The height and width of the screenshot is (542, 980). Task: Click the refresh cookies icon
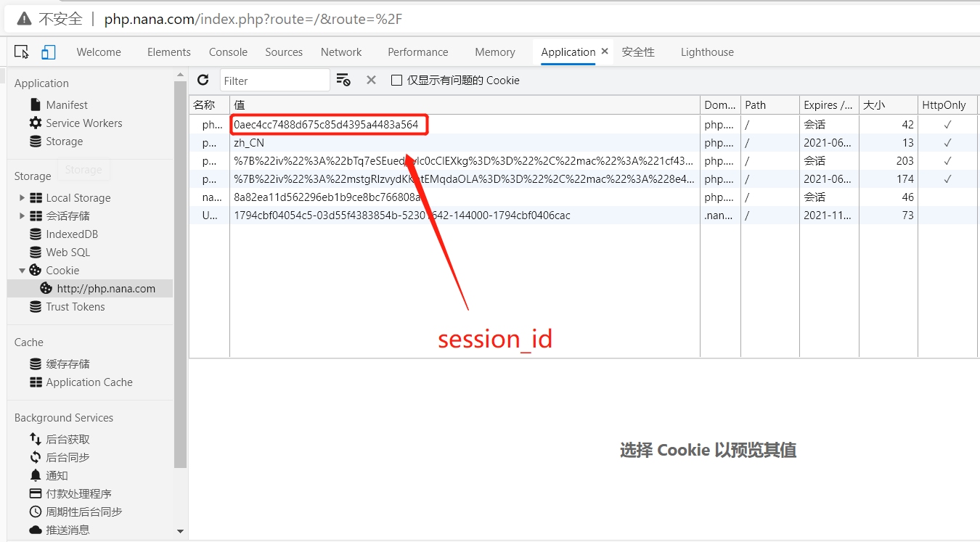coord(203,80)
